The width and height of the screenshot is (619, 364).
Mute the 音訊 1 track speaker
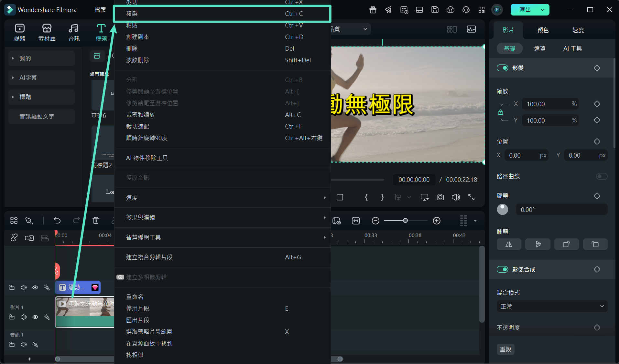click(24, 344)
